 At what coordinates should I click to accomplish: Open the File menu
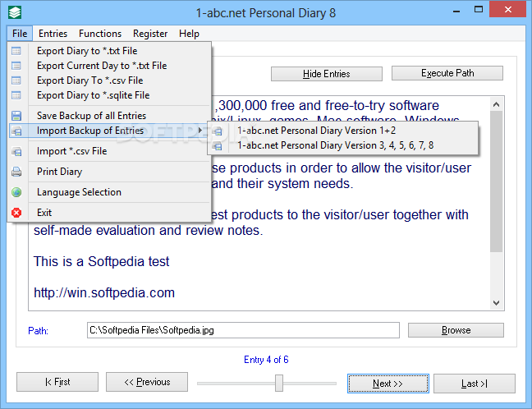click(20, 34)
